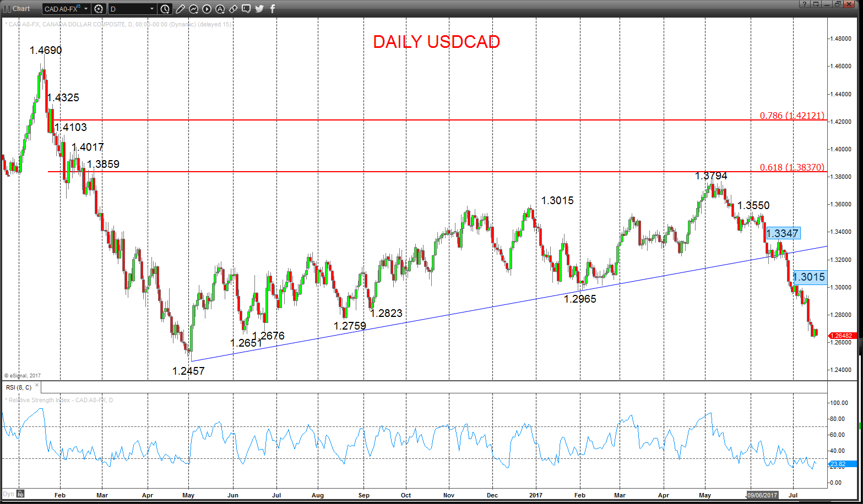Click the symbol link arrows icon
The width and height of the screenshot is (863, 504).
[x=233, y=9]
